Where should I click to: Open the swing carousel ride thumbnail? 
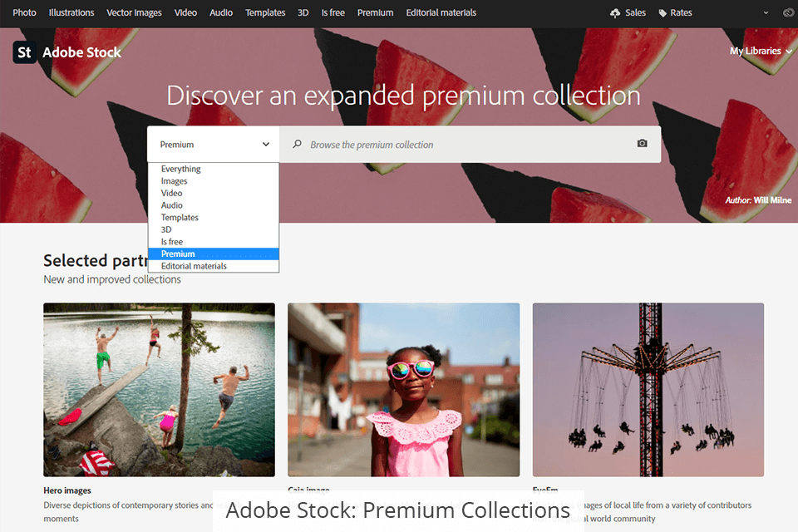648,390
